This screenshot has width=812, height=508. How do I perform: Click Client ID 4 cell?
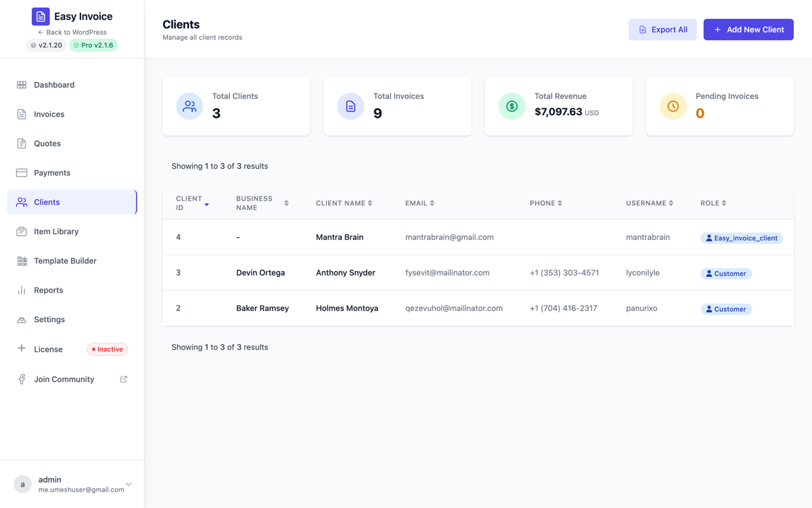[179, 237]
